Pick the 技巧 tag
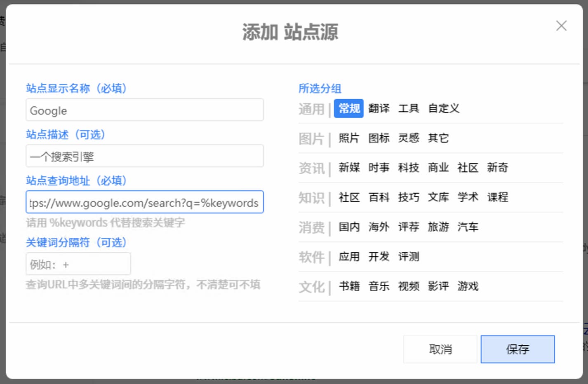588x384 pixels. point(409,197)
